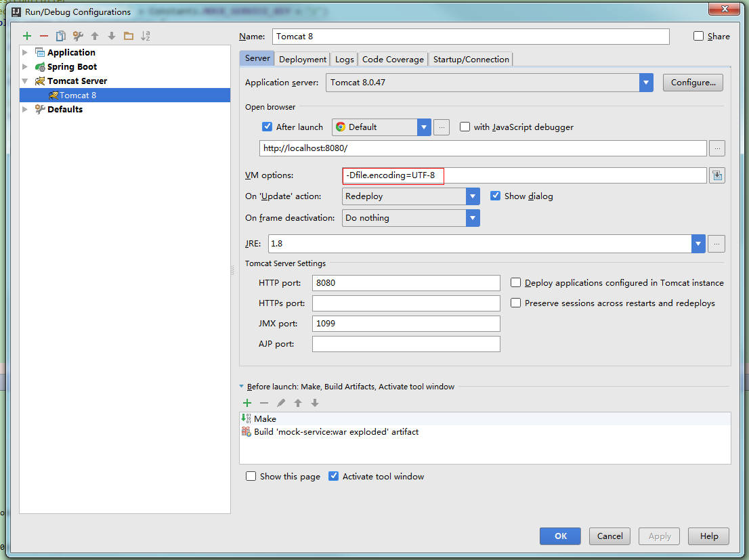Image resolution: width=749 pixels, height=560 pixels.
Task: Open On 'Update' action Redeploy dropdown
Action: [473, 196]
